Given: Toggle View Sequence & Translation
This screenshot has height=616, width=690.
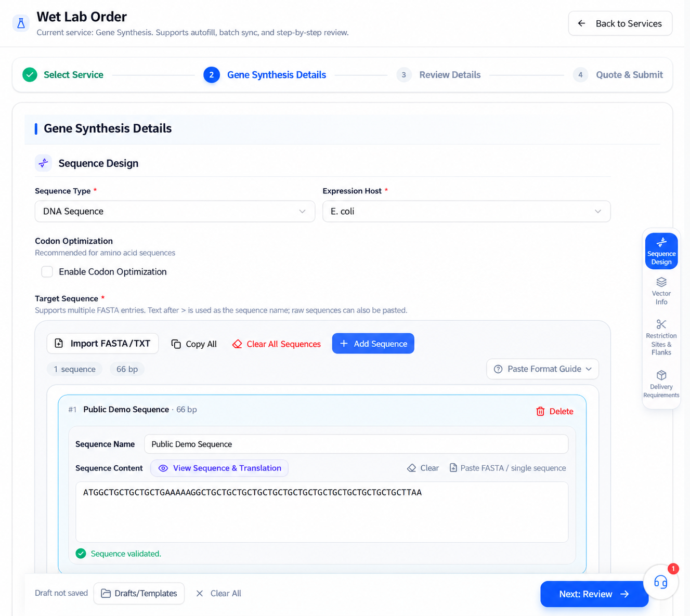Looking at the screenshot, I should click(219, 468).
